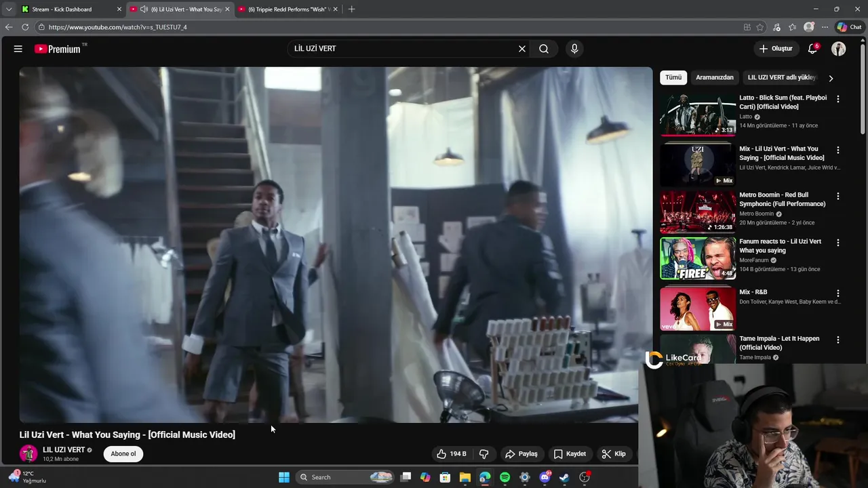
Task: Reload the current page
Action: pos(25,27)
